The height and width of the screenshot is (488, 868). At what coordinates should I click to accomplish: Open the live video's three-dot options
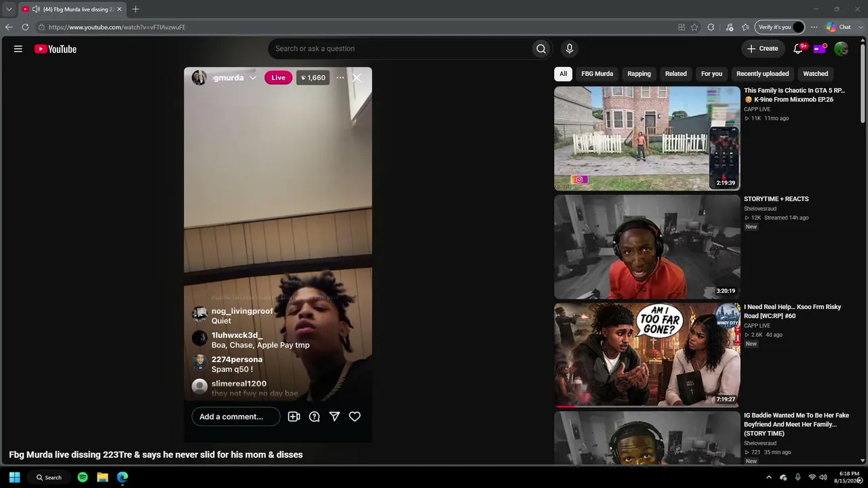340,78
